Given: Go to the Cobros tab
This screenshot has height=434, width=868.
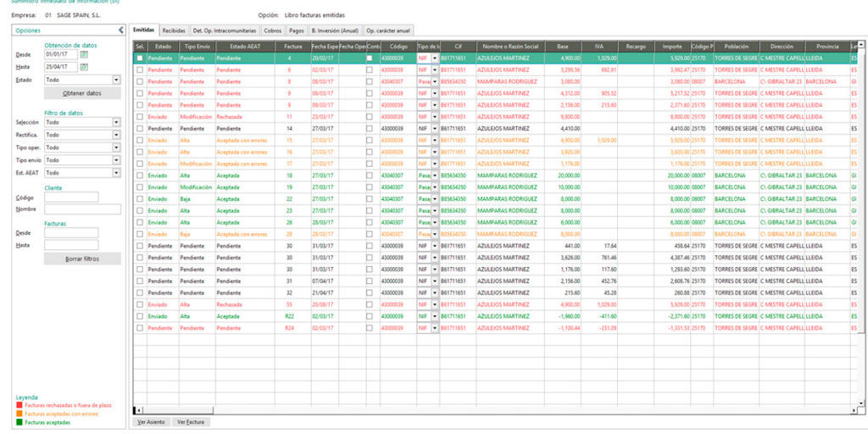Looking at the screenshot, I should (x=272, y=30).
